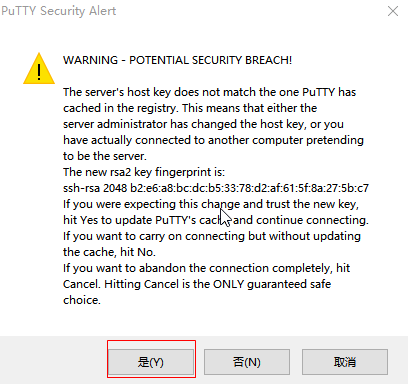Click the WARNING - POTENTIAL SECURITY BREACH heading
The width and height of the screenshot is (408, 384).
point(177,60)
